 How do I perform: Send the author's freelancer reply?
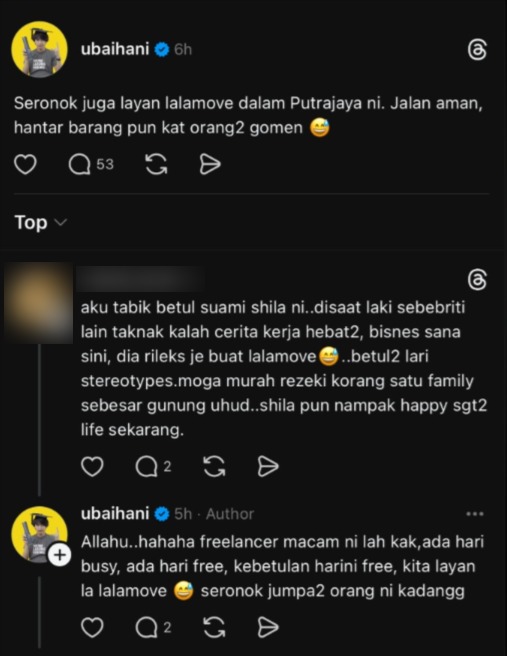(268, 628)
